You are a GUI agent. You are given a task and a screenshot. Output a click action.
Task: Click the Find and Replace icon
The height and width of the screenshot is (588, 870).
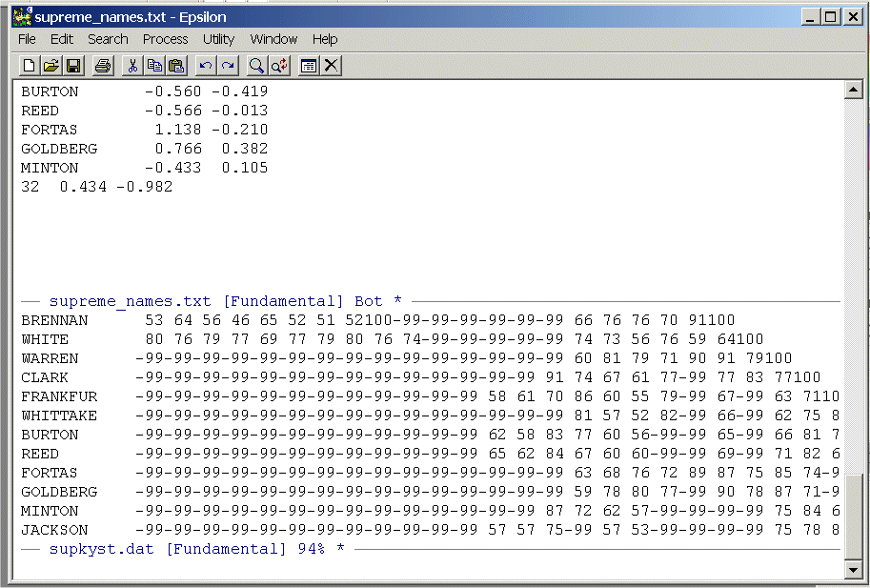[279, 66]
